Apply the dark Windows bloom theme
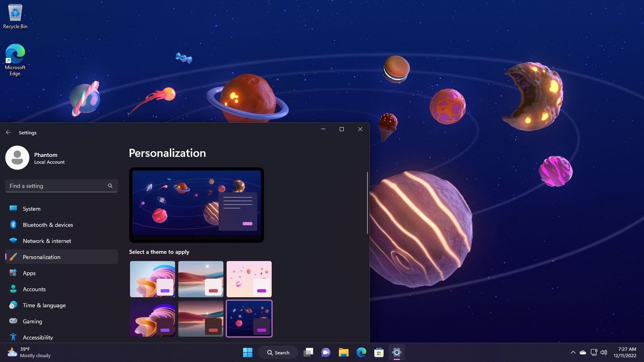Image resolution: width=644 pixels, height=362 pixels. pos(153,319)
